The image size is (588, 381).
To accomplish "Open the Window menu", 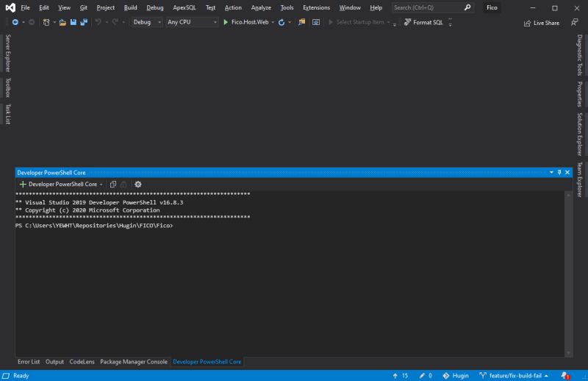I will coord(350,7).
